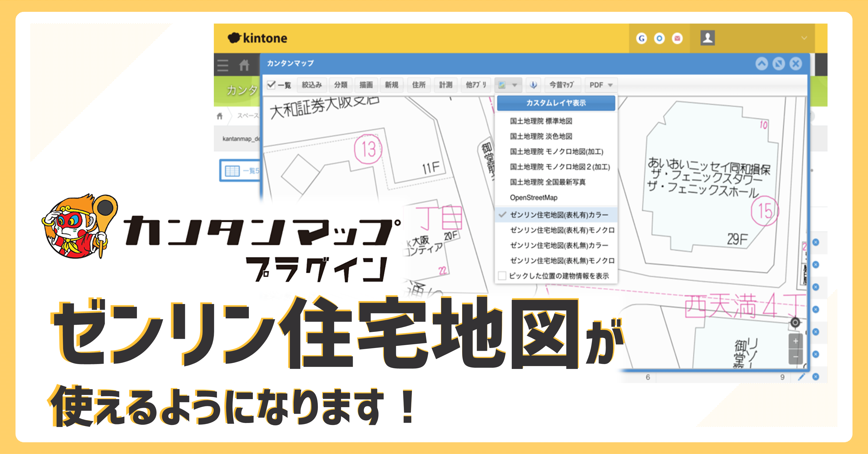This screenshot has width=868, height=454.
Task: Click the circled 15 map label
Action: click(765, 211)
